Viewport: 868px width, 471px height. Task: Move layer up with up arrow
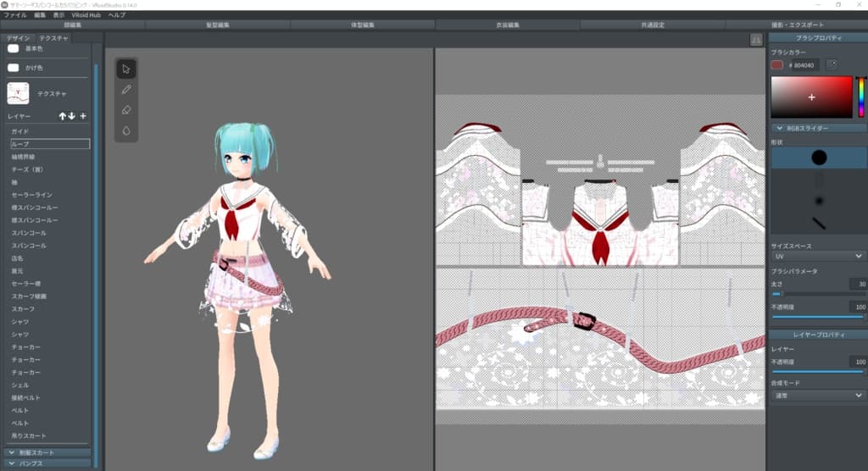click(x=62, y=116)
